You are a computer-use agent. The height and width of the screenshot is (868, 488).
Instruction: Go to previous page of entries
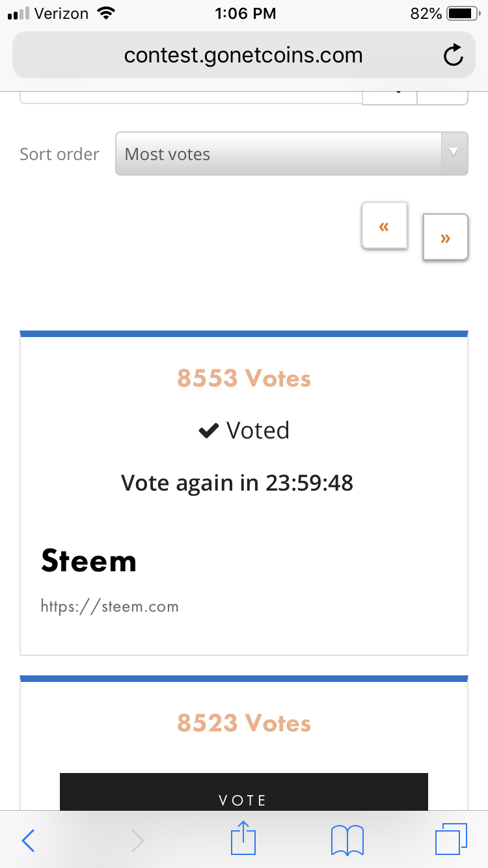384,226
